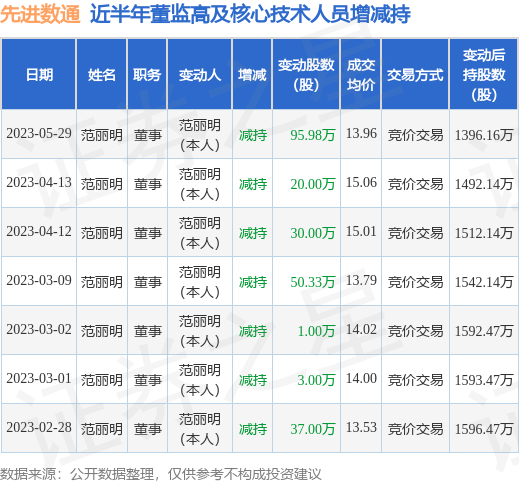Click the 数据来源 disclaimer footer text
The height and width of the screenshot is (483, 519).
click(161, 474)
